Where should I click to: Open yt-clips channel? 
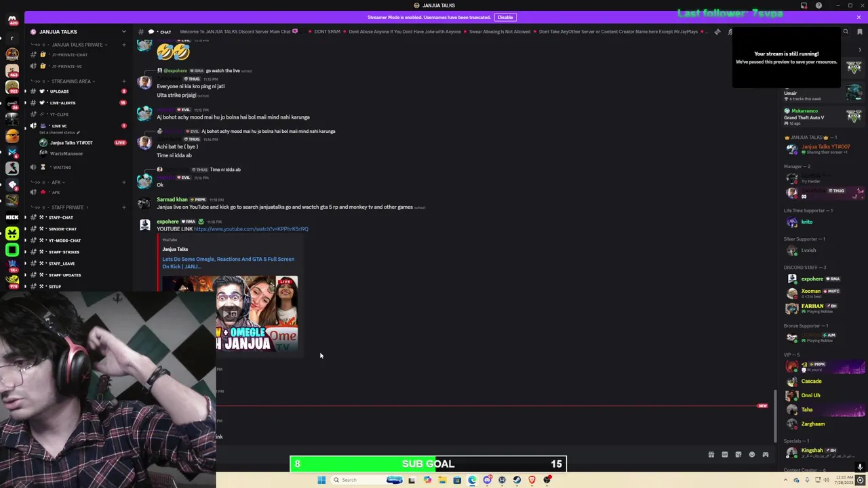[x=77, y=115]
